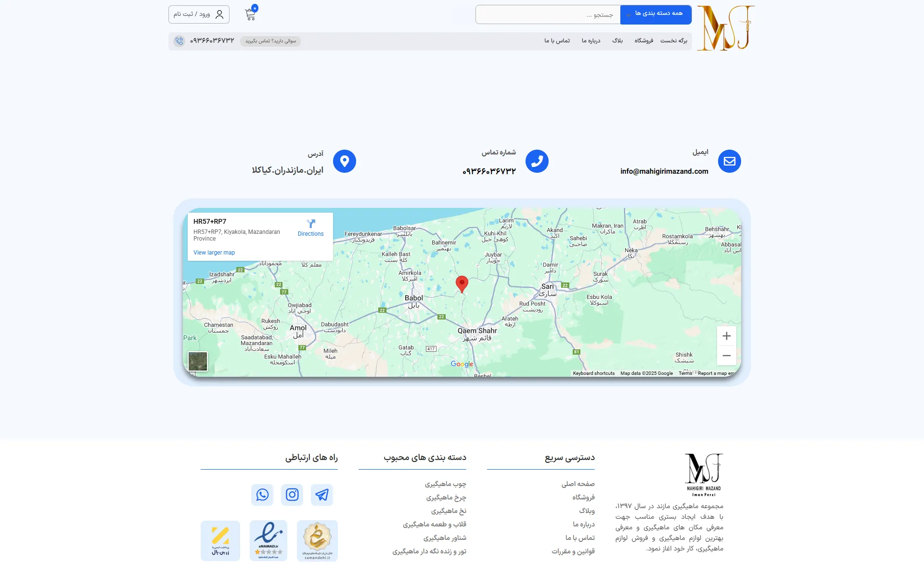Open category چرخ ماهیگیری

pos(446,498)
